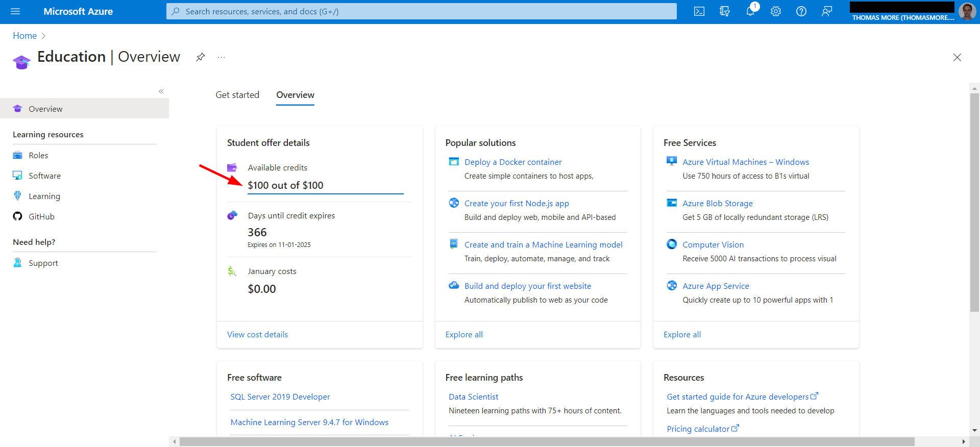Switch to the Get started tab
Image resolution: width=980 pixels, height=447 pixels.
tap(237, 95)
